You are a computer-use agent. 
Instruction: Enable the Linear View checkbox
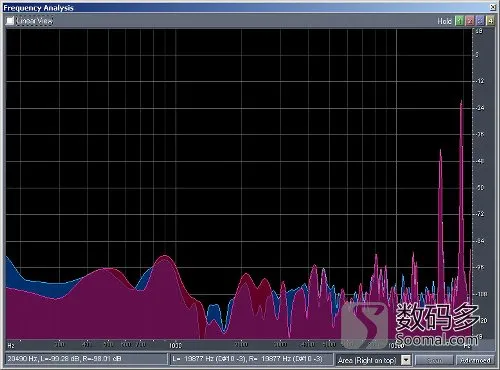coord(10,21)
